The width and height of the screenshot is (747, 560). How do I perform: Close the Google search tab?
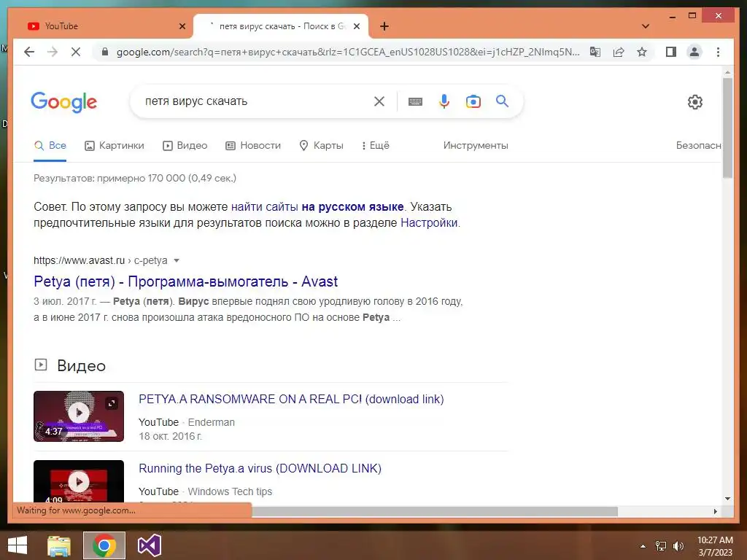tap(357, 26)
